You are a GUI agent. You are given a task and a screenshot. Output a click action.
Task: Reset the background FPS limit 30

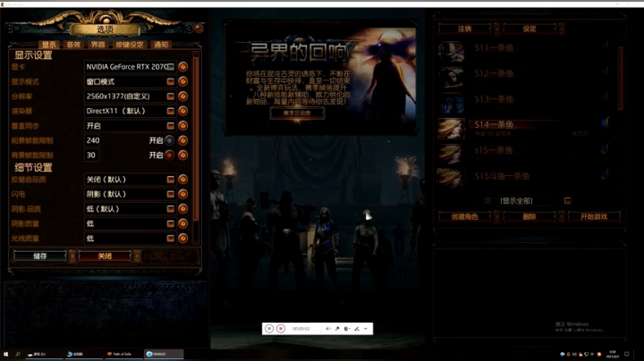coord(183,155)
